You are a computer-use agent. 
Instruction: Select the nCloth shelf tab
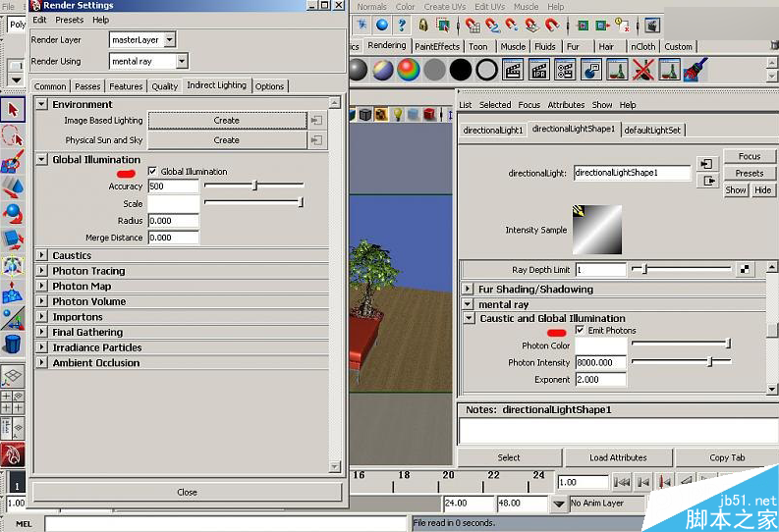click(x=642, y=47)
